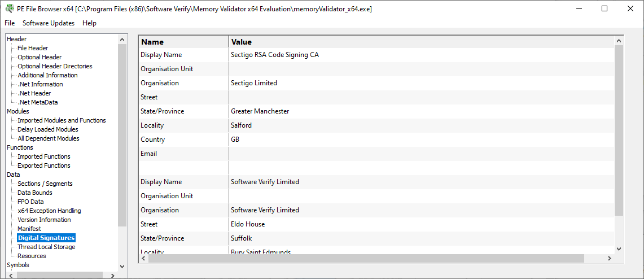
Task: Open the File menu
Action: coord(10,23)
